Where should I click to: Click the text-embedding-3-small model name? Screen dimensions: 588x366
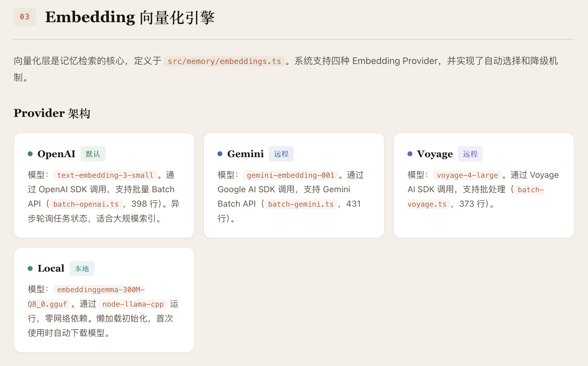(105, 175)
